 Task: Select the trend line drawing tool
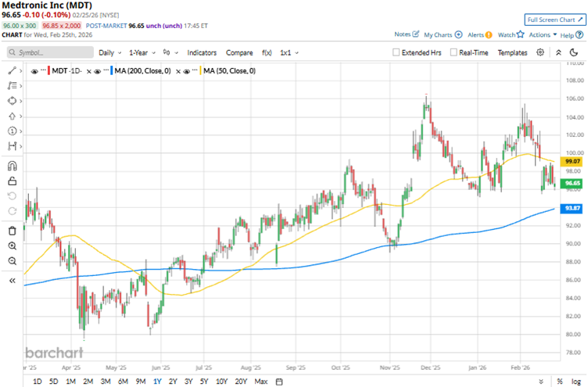point(12,70)
